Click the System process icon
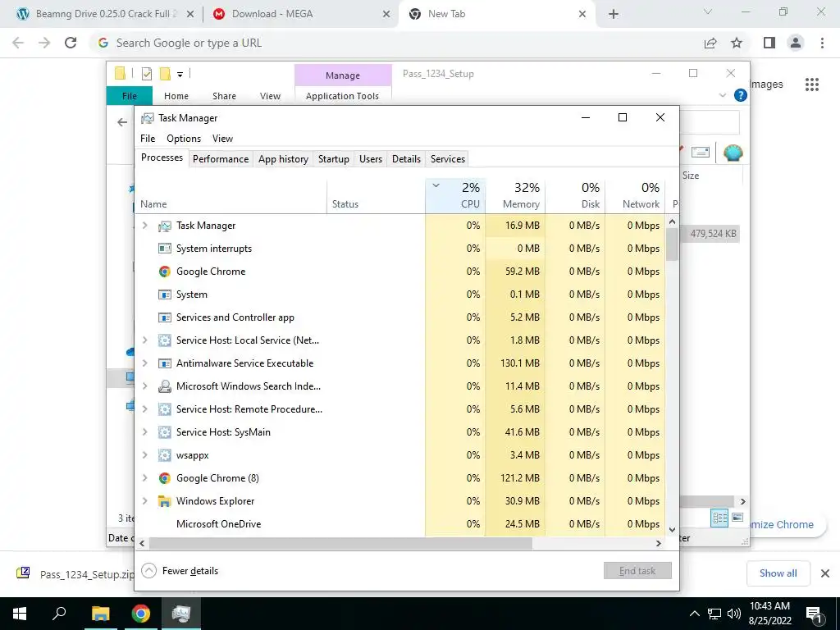 pyautogui.click(x=164, y=294)
